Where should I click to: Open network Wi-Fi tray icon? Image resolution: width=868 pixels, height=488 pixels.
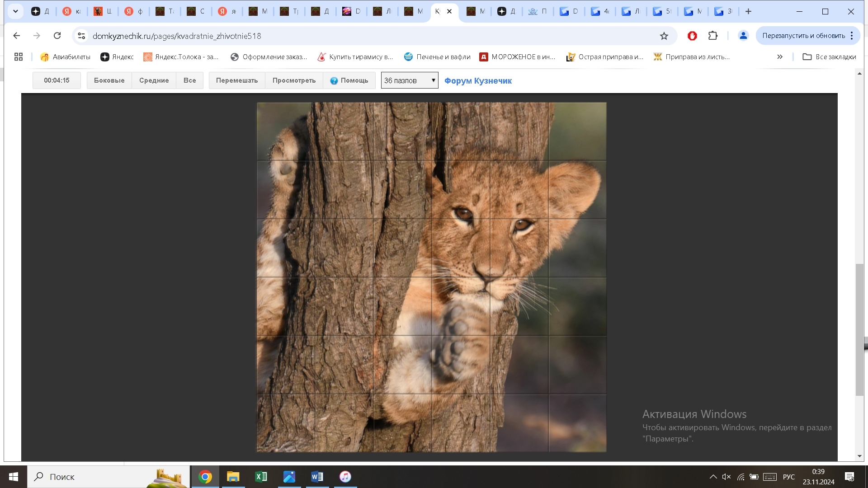(741, 477)
